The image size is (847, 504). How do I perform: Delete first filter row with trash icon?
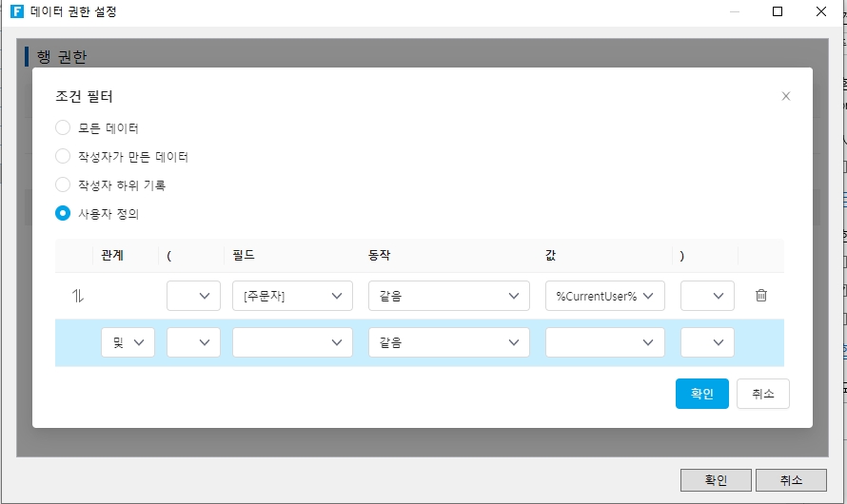coord(760,296)
